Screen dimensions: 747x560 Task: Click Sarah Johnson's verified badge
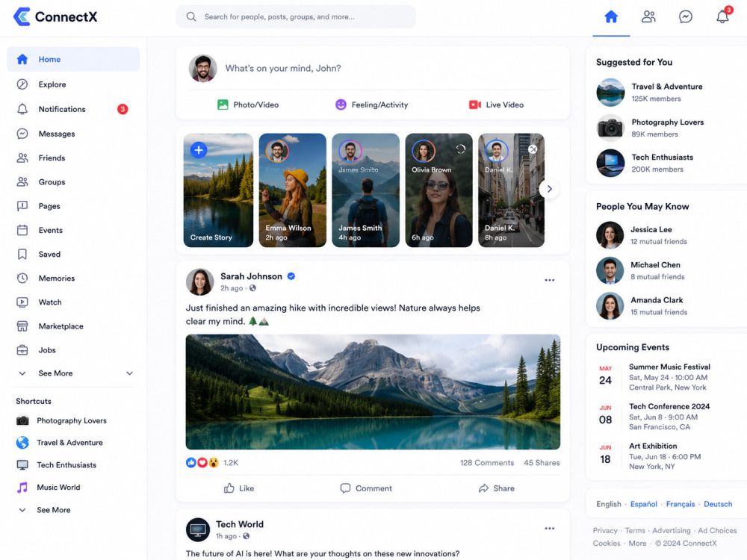pyautogui.click(x=291, y=276)
